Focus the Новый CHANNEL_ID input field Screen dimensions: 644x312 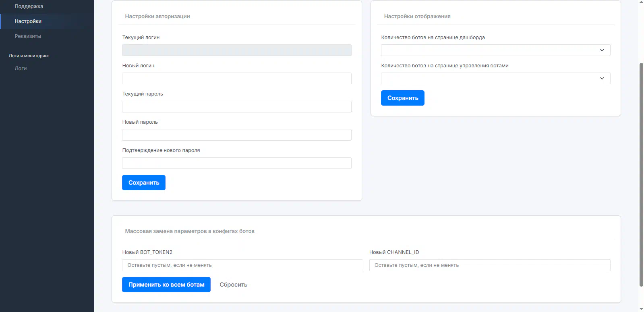(489, 265)
